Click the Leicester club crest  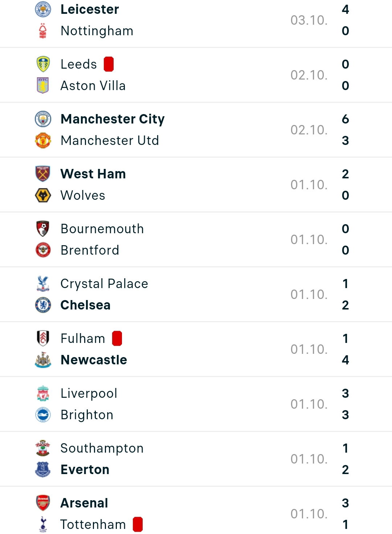point(43,9)
